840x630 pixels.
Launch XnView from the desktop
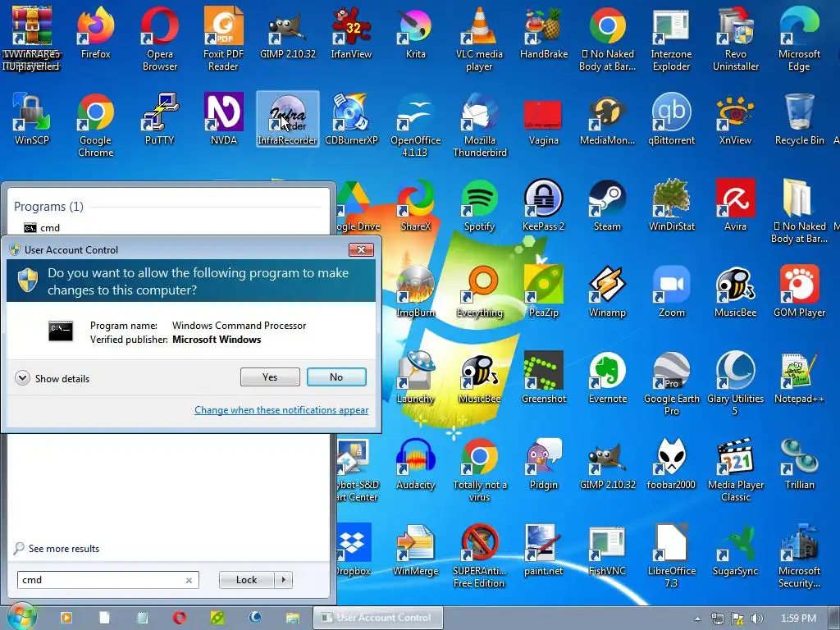(x=736, y=119)
